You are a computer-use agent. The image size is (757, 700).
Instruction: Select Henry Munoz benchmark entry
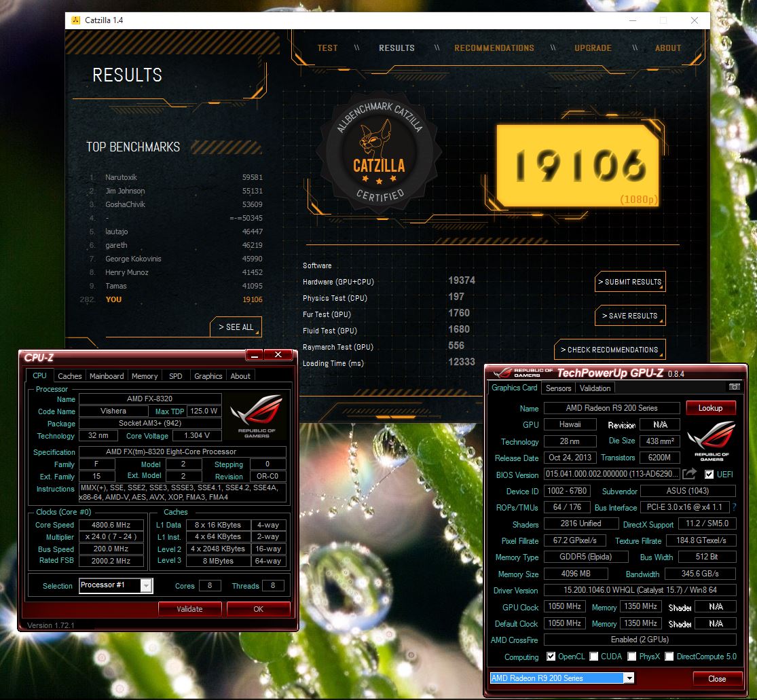[176, 272]
